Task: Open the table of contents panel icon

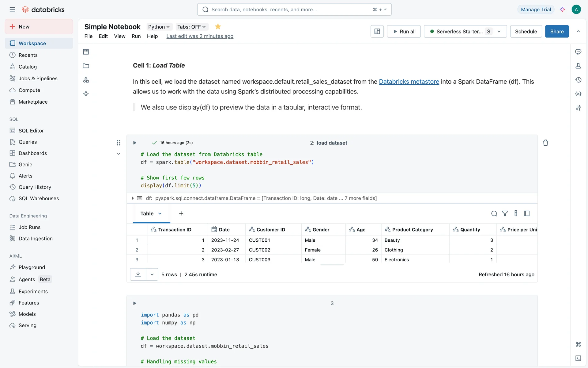Action: tap(86, 52)
